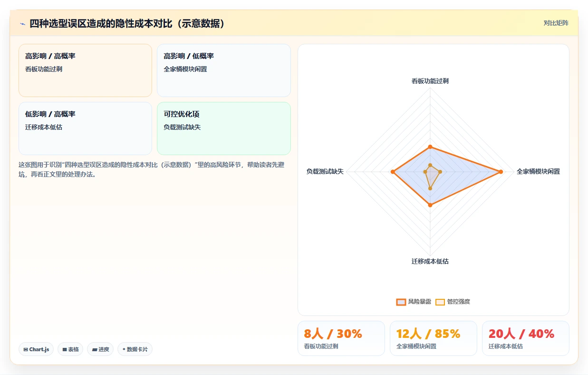Click the 12人 / 85% stat value
The height and width of the screenshot is (375, 588).
(x=428, y=334)
